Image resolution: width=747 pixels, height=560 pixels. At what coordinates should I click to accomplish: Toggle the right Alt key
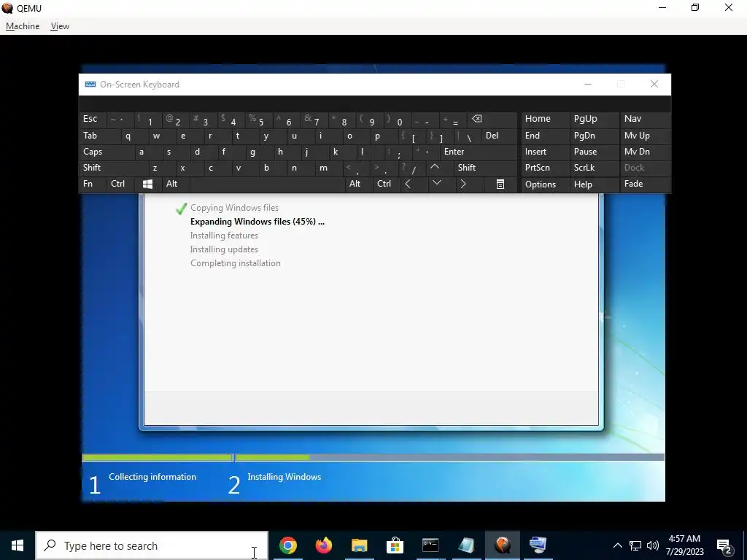pos(359,184)
